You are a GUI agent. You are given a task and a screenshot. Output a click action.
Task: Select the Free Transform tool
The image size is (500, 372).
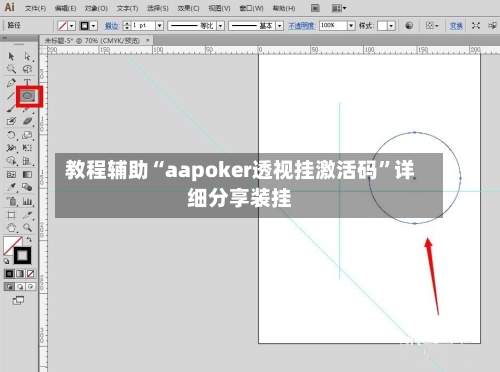point(27,148)
